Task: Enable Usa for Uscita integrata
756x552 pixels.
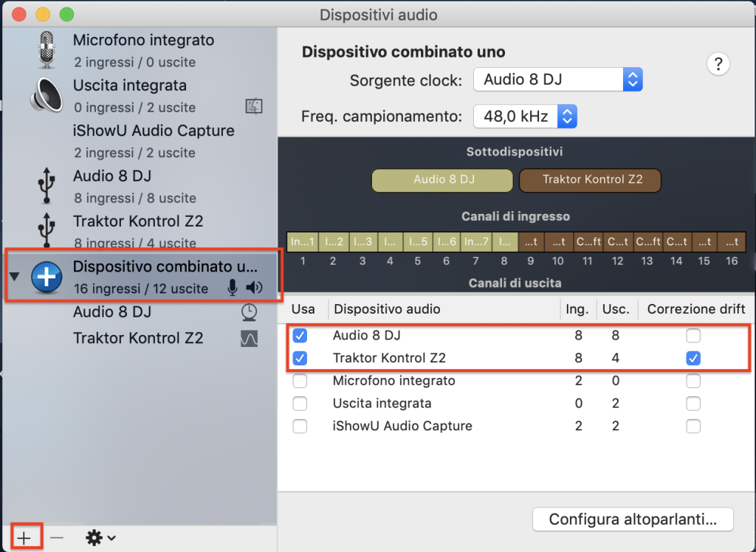Action: (300, 404)
